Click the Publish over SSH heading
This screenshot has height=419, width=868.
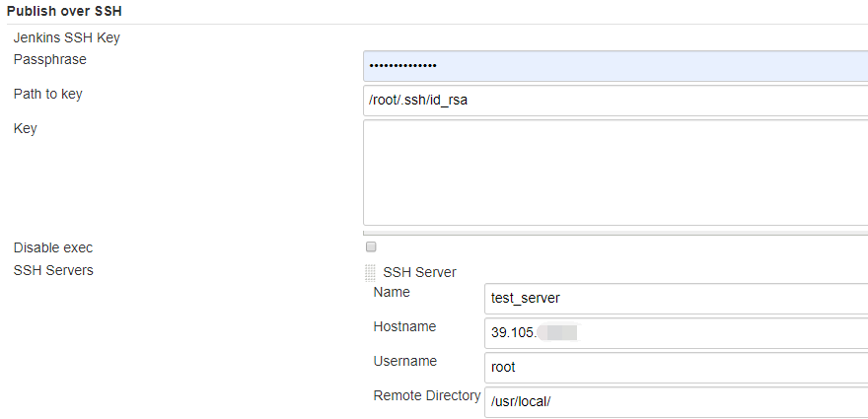(x=65, y=11)
